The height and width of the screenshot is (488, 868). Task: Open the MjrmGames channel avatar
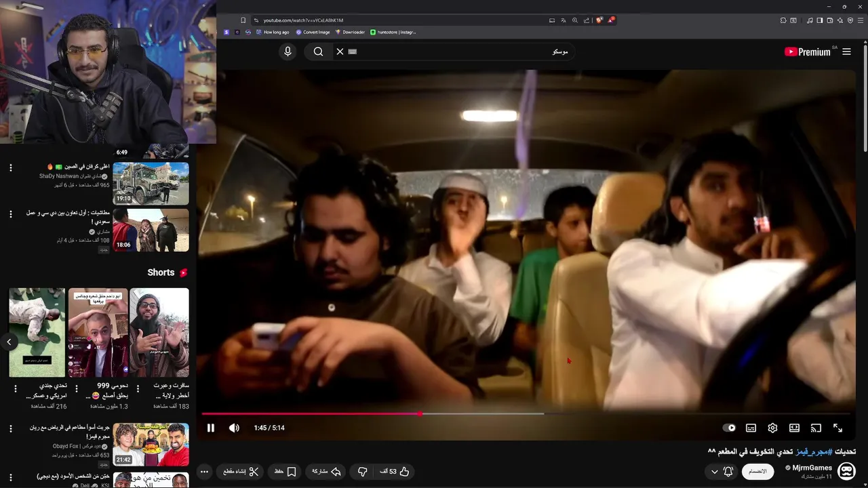click(846, 471)
